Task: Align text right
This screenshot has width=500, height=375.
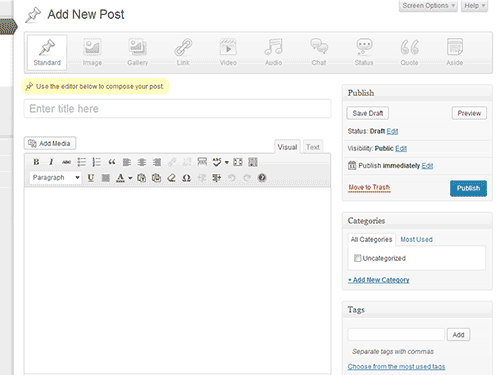Action: (157, 162)
